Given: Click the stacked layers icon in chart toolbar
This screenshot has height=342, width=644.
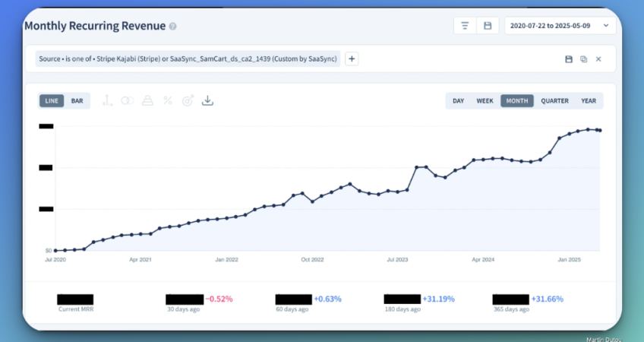Looking at the screenshot, I should [147, 100].
